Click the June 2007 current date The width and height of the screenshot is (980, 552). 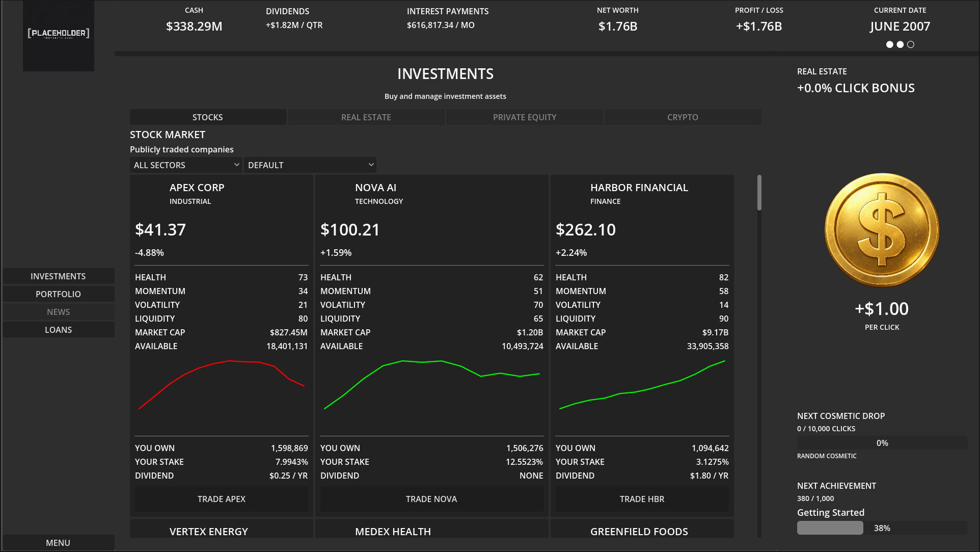click(900, 27)
